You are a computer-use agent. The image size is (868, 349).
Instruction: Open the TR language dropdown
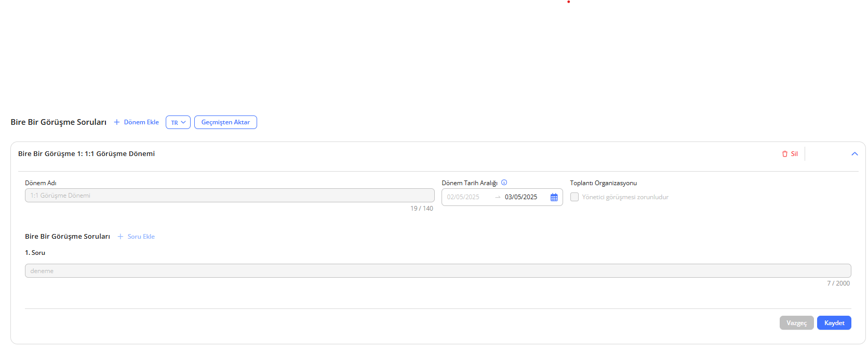178,122
